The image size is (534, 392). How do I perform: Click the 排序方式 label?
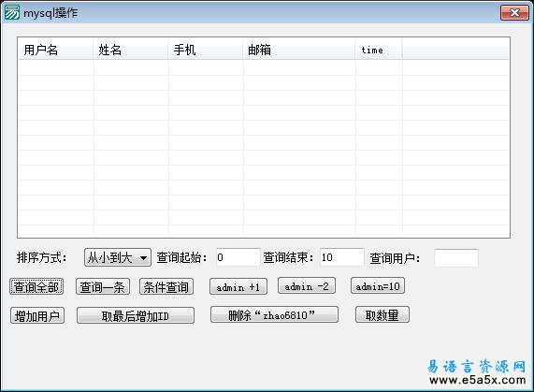[41, 257]
